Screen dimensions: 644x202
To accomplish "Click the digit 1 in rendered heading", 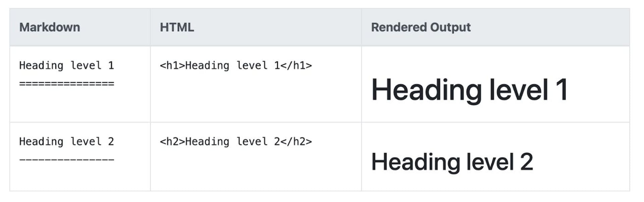I will tap(561, 90).
